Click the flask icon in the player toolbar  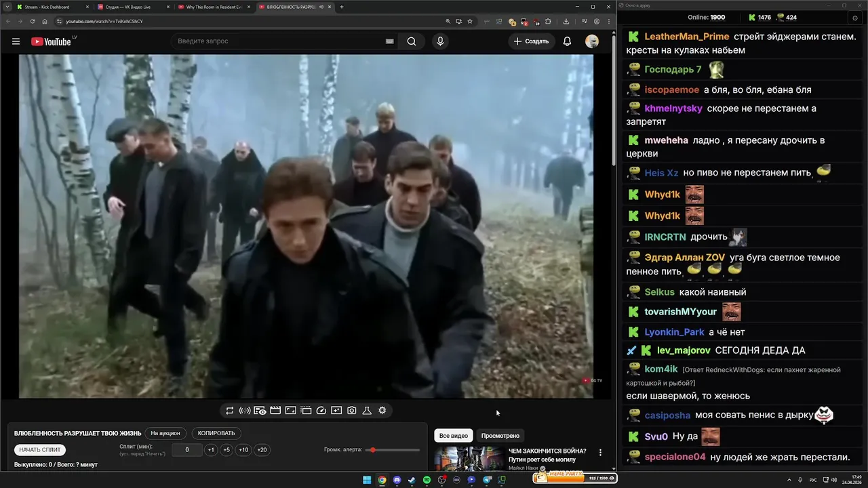tap(367, 411)
